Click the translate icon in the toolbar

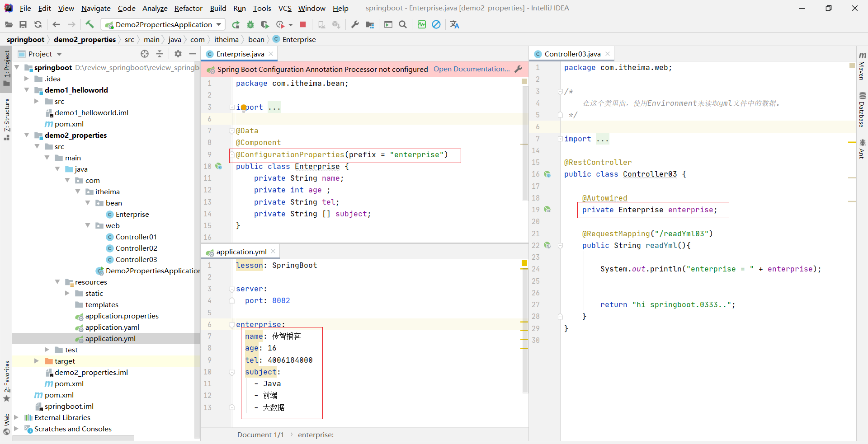coord(455,25)
